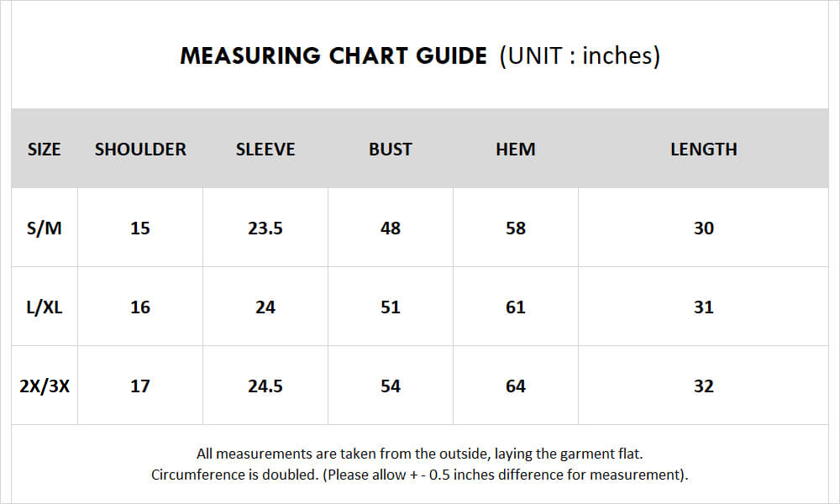Click the MEASURING CHART GUIDE title

point(333,55)
